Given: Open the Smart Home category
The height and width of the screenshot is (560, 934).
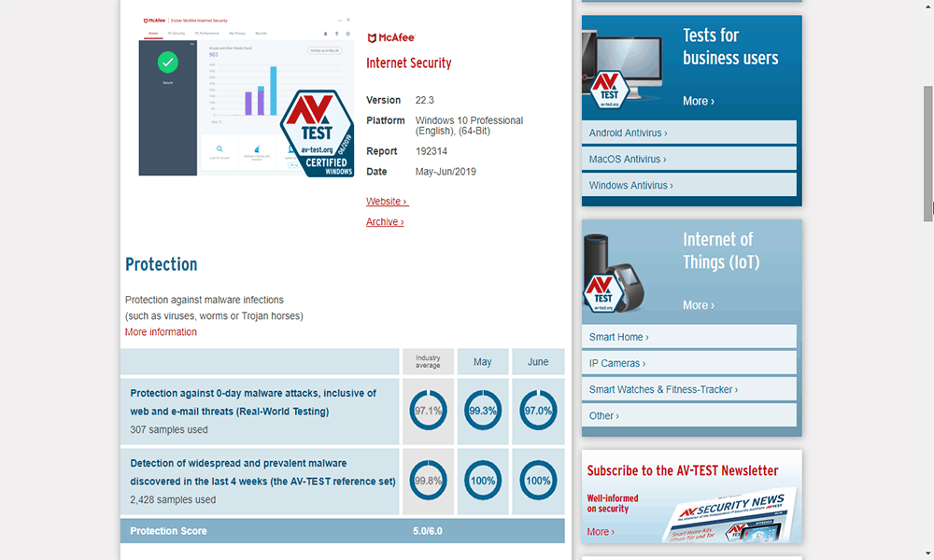Looking at the screenshot, I should (689, 337).
